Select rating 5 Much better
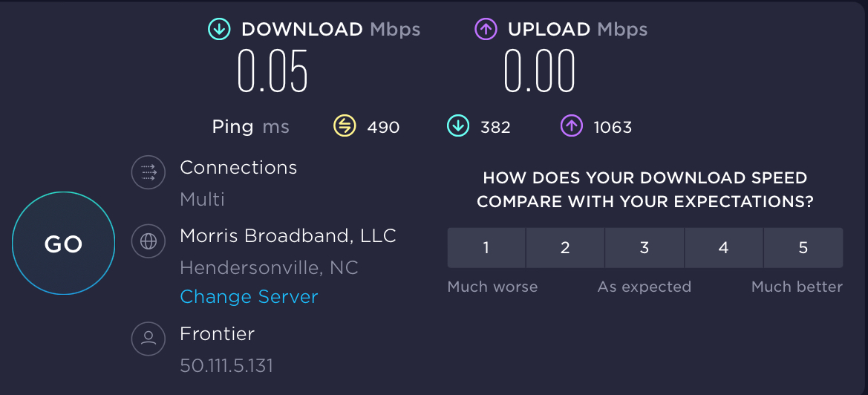This screenshot has width=868, height=395. [803, 248]
